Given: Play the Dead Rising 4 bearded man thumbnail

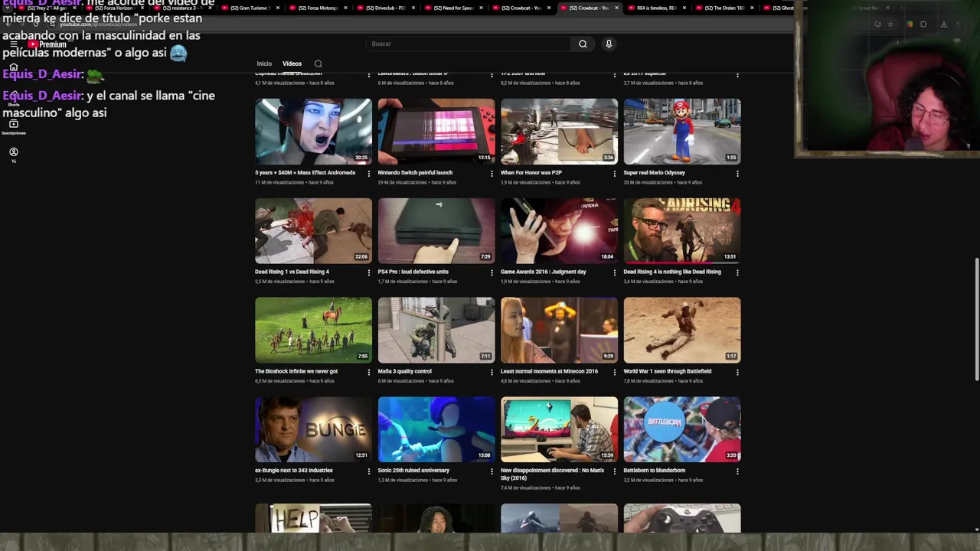Looking at the screenshot, I should [x=681, y=230].
